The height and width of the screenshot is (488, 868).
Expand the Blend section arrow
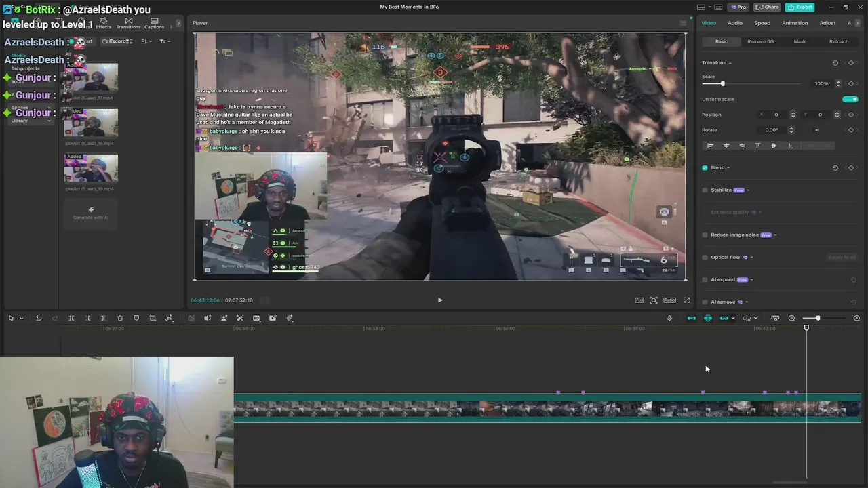(728, 168)
